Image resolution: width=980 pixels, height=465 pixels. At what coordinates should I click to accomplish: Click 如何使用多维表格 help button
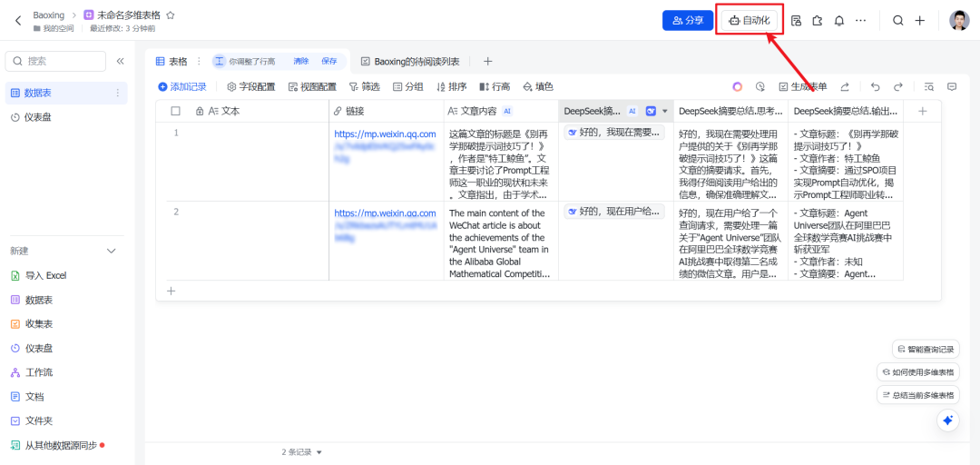pos(918,371)
